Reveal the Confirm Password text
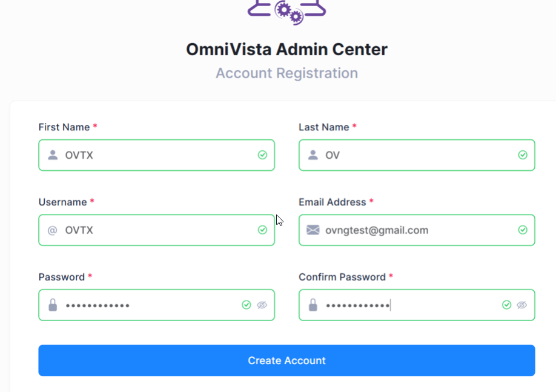 coord(522,305)
